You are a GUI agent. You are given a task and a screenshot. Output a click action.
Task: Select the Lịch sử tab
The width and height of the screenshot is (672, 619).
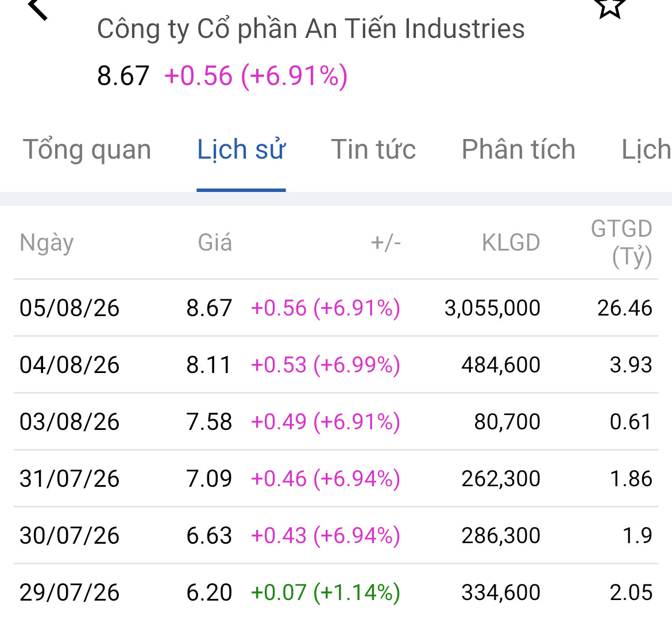coord(241,149)
